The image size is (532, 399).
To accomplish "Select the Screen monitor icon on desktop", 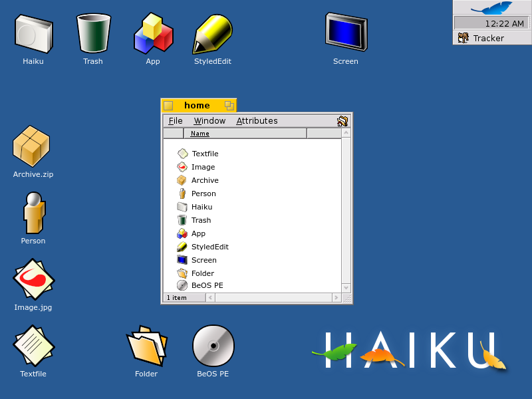I will coord(346,32).
